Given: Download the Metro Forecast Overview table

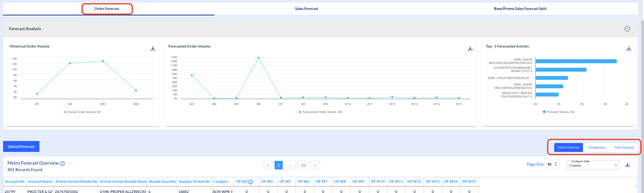Looking at the screenshot, I should [x=628, y=165].
